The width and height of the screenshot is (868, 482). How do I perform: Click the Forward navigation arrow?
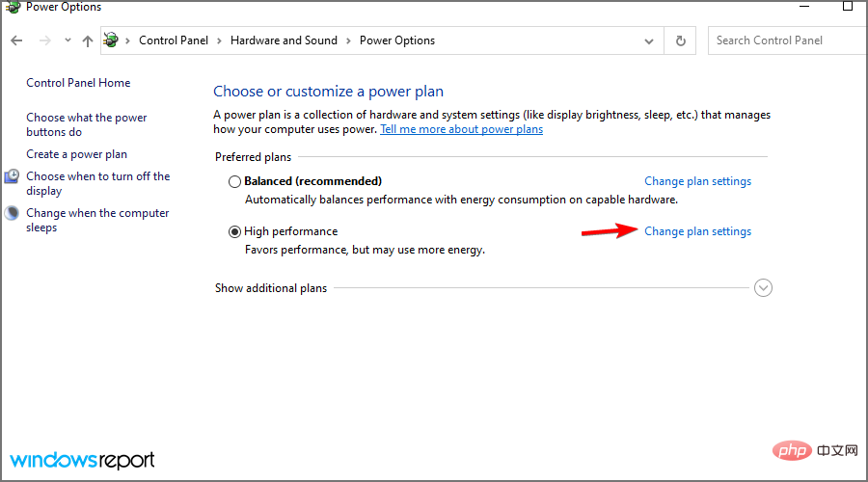(43, 40)
